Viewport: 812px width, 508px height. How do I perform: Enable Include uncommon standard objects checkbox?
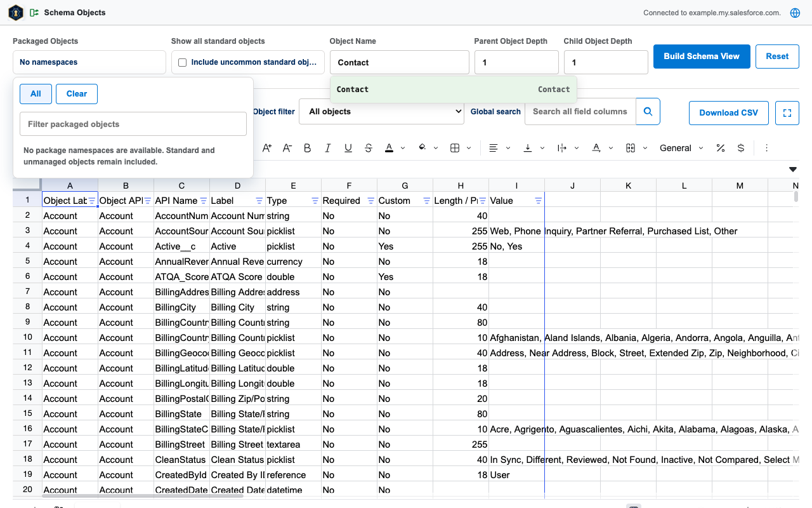(x=183, y=62)
